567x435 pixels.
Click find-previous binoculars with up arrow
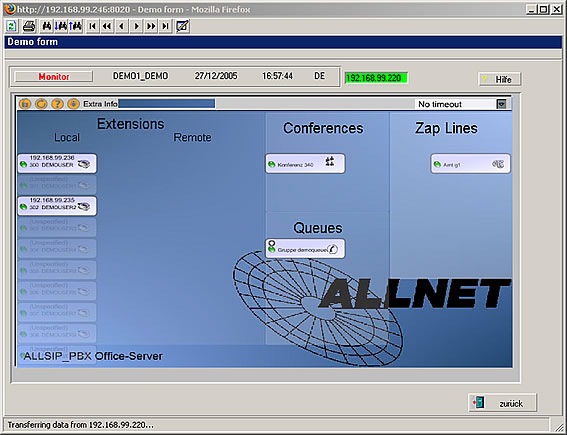pyautogui.click(x=76, y=26)
